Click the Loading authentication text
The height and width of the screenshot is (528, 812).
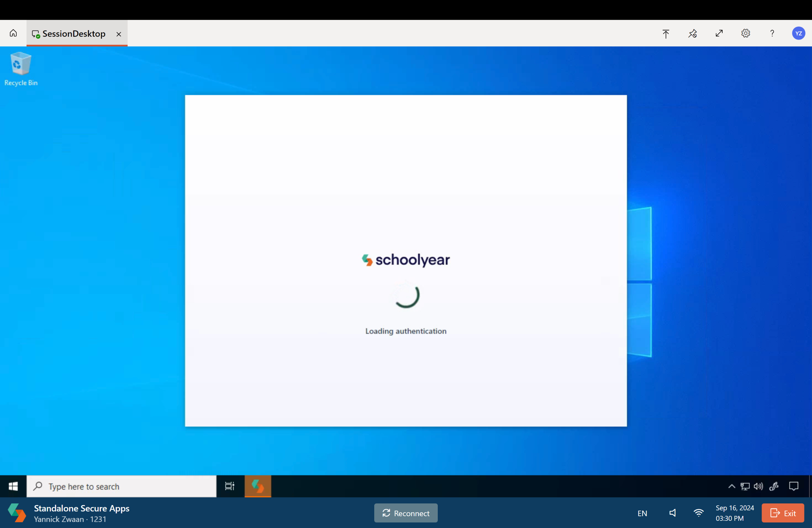(406, 331)
